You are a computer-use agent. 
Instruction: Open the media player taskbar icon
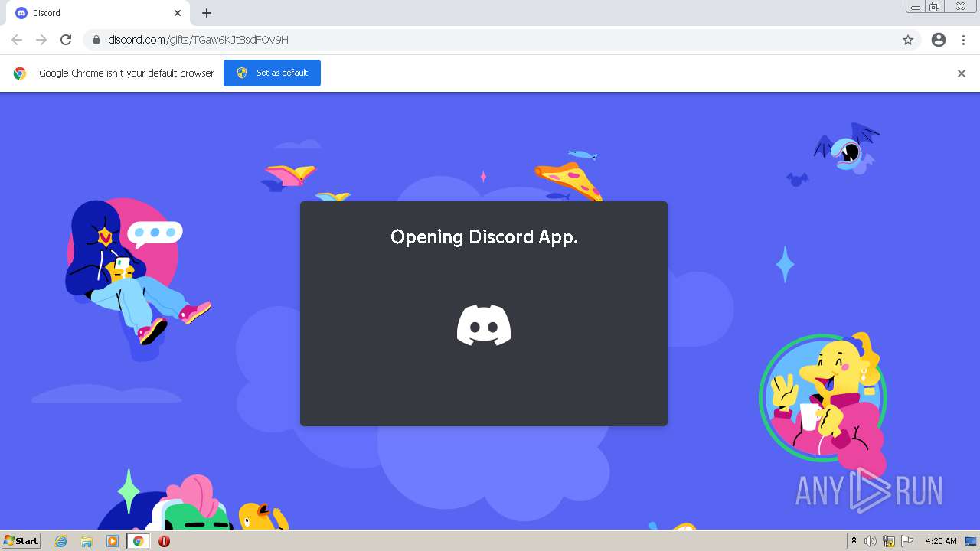tap(113, 541)
